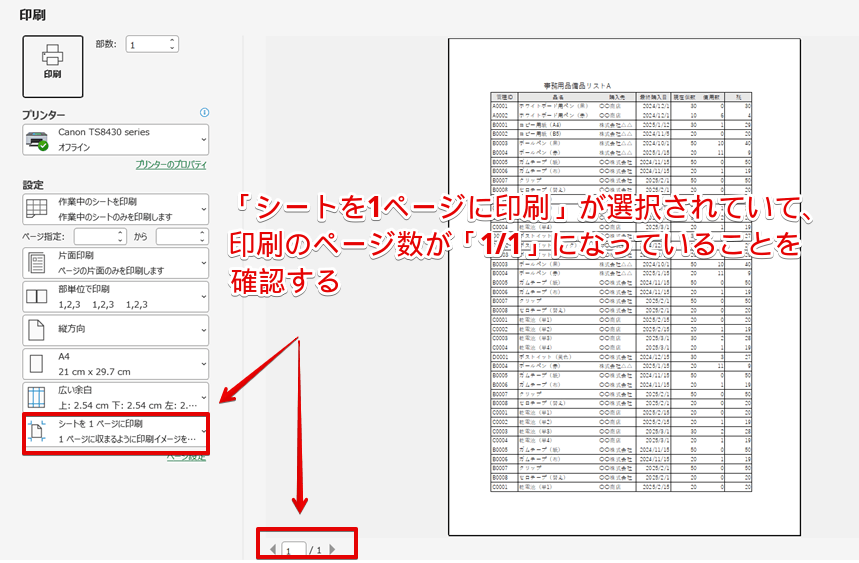Open the Canon TS8430 series printer dropdown
859x563 pixels.
click(x=116, y=140)
